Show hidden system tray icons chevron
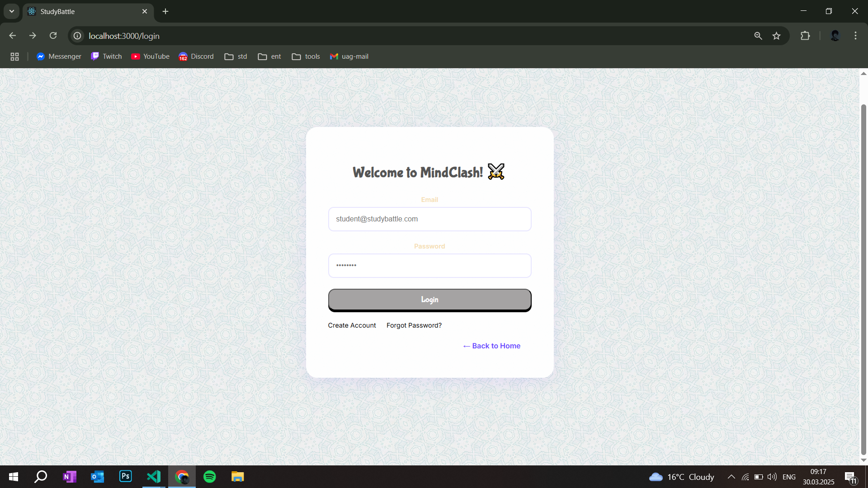 (731, 477)
